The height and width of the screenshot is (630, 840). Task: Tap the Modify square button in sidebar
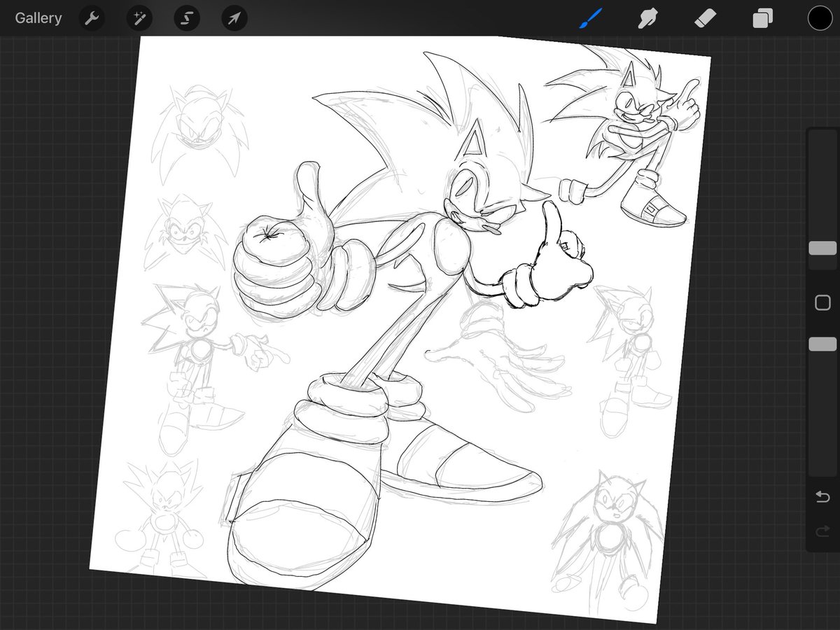click(x=822, y=302)
